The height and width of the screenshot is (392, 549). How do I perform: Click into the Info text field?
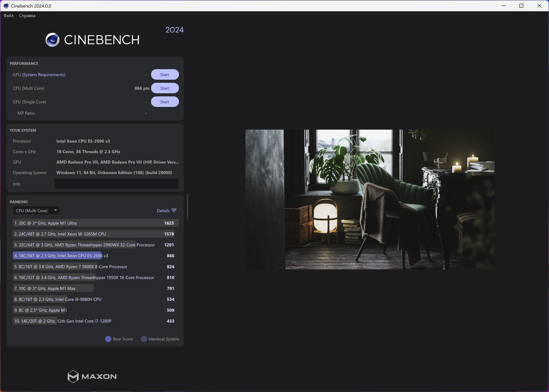tap(116, 184)
